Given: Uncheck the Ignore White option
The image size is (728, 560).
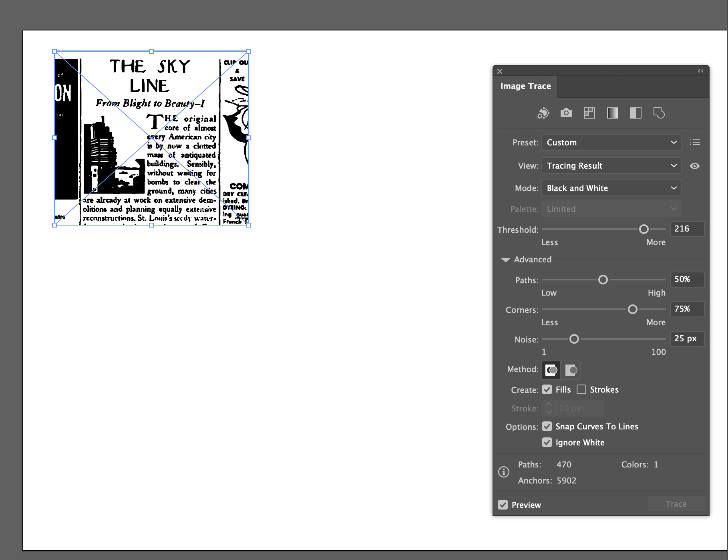Looking at the screenshot, I should click(547, 442).
